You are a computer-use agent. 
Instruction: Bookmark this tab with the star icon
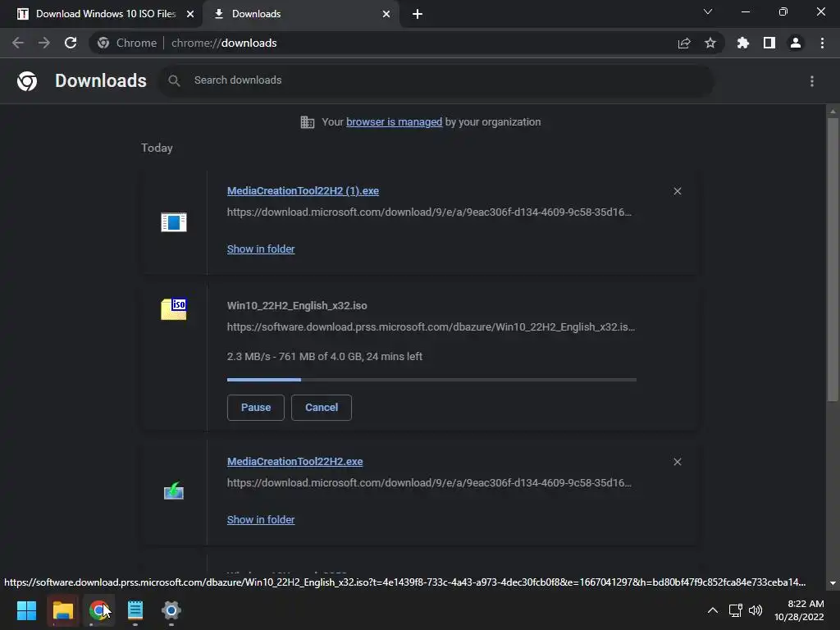[710, 43]
